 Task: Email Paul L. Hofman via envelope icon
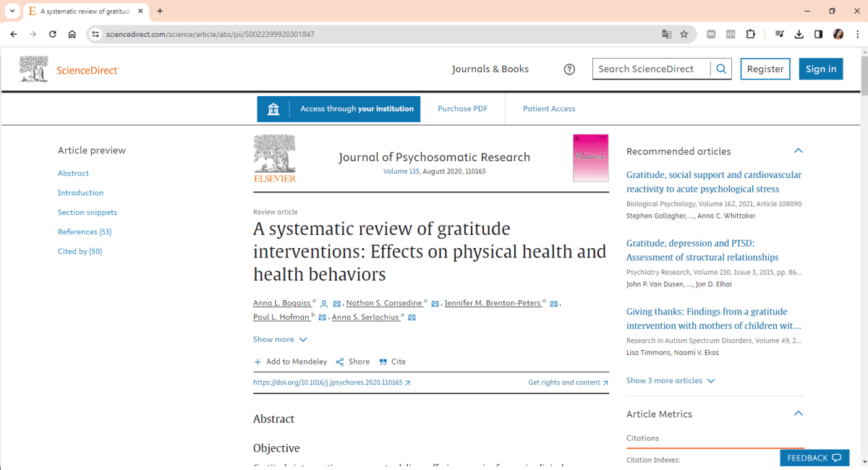coord(322,318)
